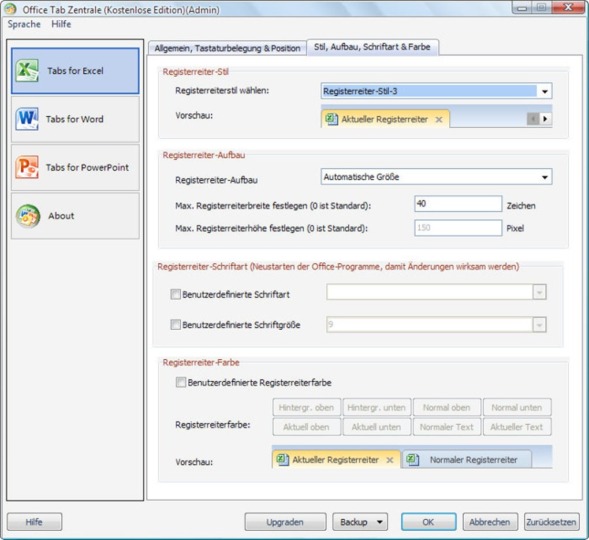Click the Upgraden button
This screenshot has height=540, width=589.
[x=285, y=522]
